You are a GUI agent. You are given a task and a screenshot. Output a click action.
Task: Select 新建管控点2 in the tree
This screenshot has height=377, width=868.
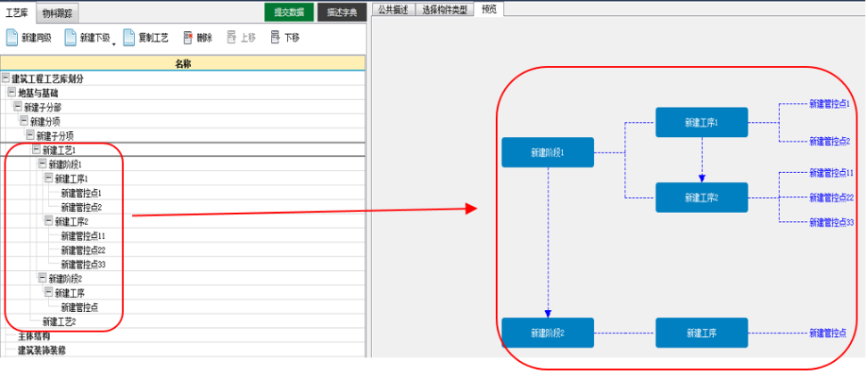click(x=81, y=208)
